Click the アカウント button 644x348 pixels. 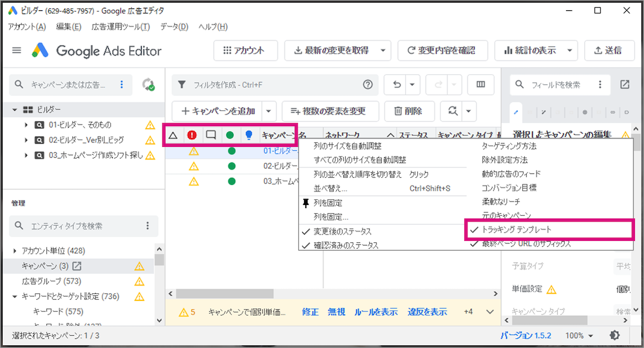coord(245,50)
